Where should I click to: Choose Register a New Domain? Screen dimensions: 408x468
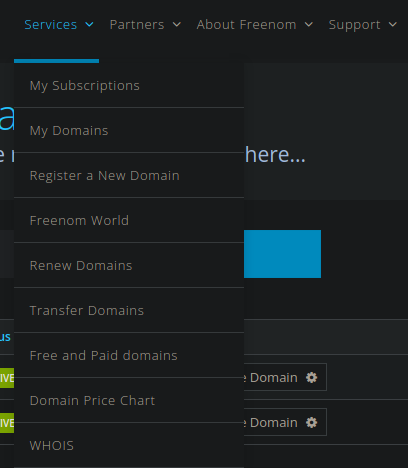point(129,175)
